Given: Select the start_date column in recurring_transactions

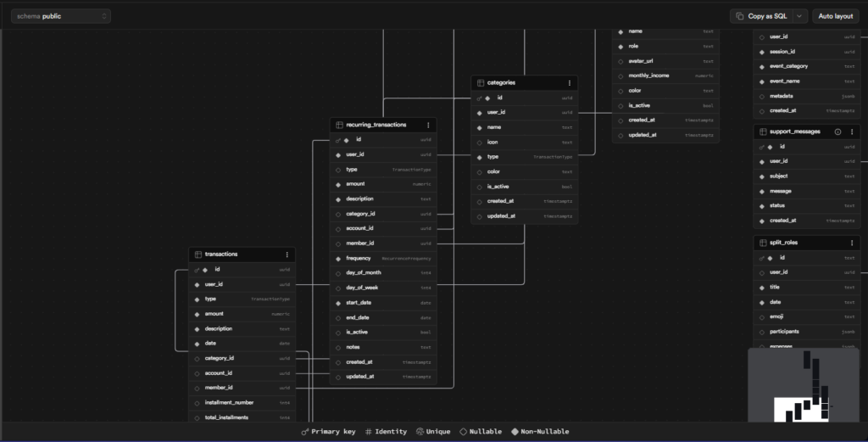Looking at the screenshot, I should point(383,302).
